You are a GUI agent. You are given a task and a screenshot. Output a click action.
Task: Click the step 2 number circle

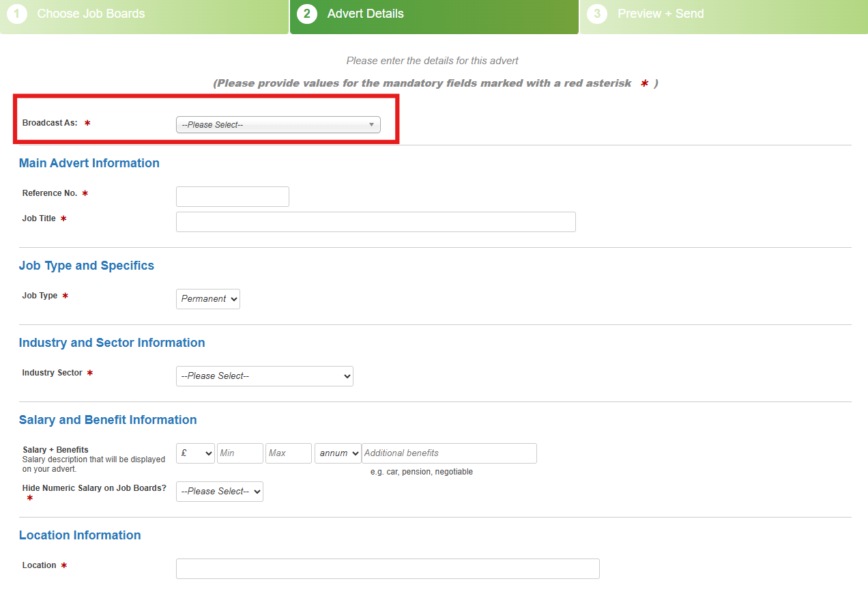307,14
